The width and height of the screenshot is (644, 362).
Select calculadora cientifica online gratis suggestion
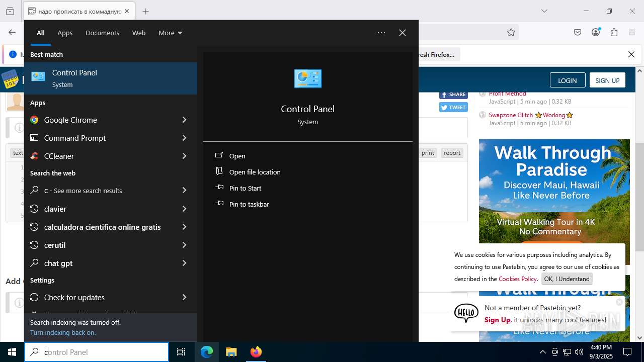pos(99,227)
